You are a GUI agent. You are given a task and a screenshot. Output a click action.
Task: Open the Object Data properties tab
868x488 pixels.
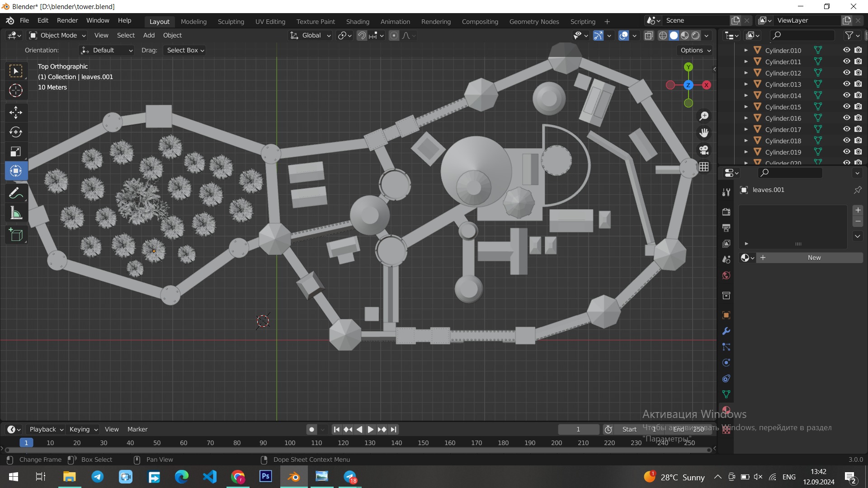(726, 394)
